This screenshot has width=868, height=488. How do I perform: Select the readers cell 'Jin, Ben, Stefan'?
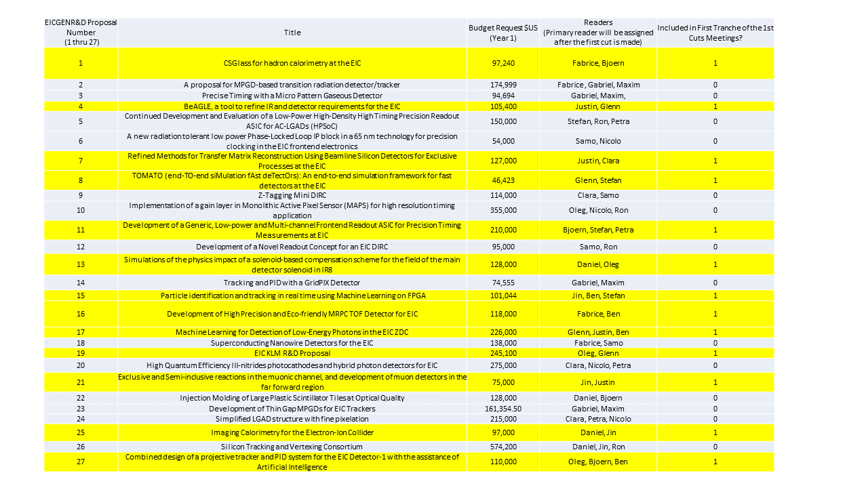click(598, 296)
